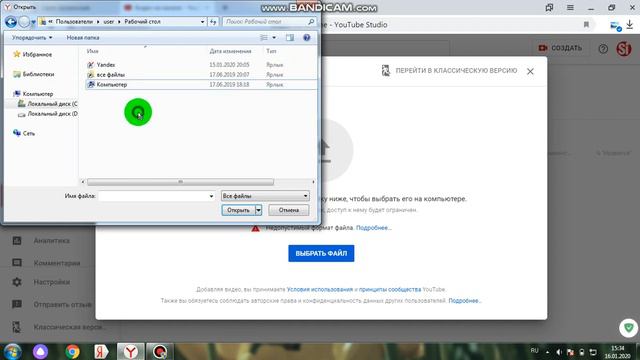The width and height of the screenshot is (640, 360).
Task: Click ПЕРЕЙТИ В КЛАССИЧЕСКУЮ ВЕРСИЮ link
Action: pyautogui.click(x=449, y=71)
